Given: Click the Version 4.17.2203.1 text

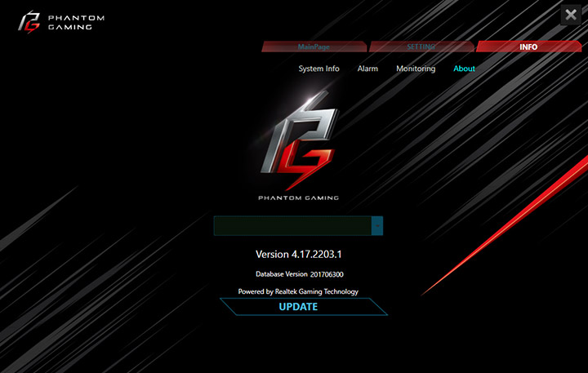Looking at the screenshot, I should pos(299,255).
